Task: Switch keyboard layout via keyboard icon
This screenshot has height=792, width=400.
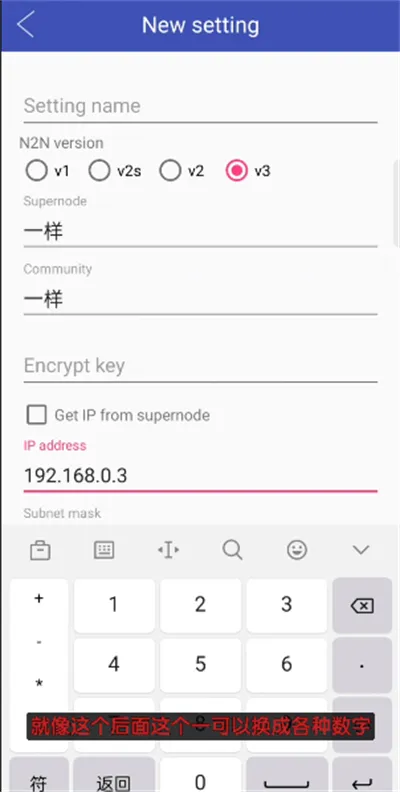Action: [x=104, y=550]
